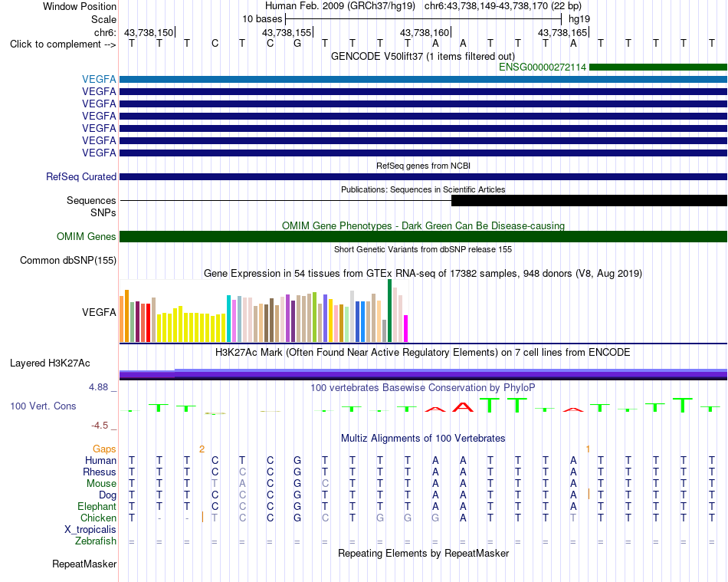Click the black Sequences publication block
The width and height of the screenshot is (728, 582).
pos(589,201)
